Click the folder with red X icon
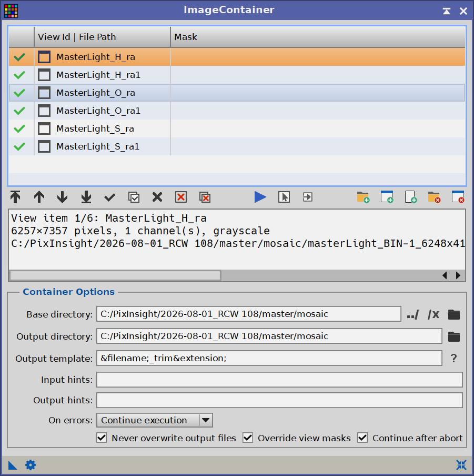Screen dimensions: 474x476 (434, 197)
